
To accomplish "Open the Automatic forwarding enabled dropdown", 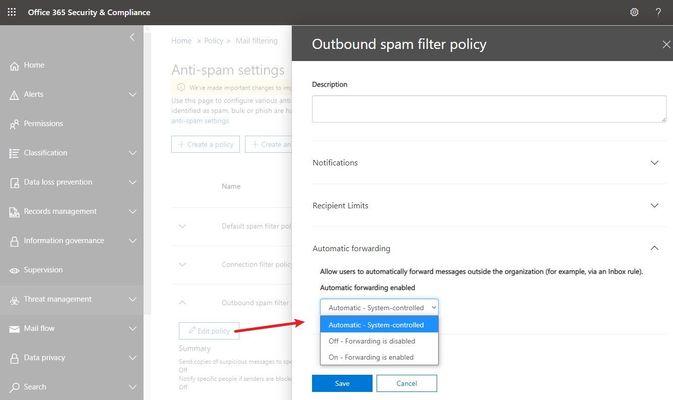I will pos(379,307).
